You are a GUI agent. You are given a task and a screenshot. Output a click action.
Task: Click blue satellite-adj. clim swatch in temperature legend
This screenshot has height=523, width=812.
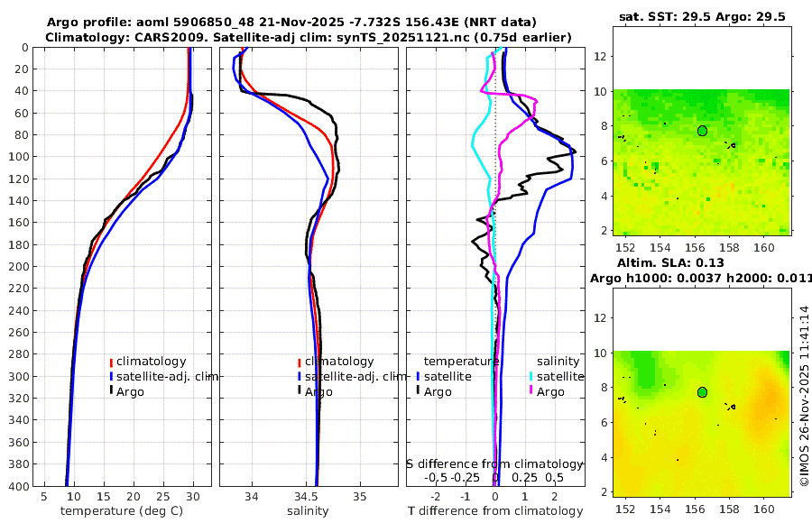pyautogui.click(x=111, y=377)
